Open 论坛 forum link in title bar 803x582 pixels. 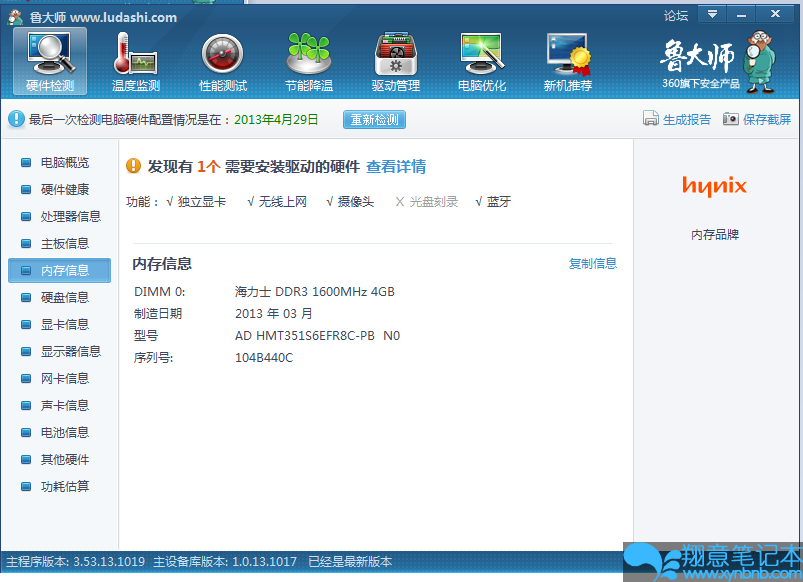pos(676,16)
